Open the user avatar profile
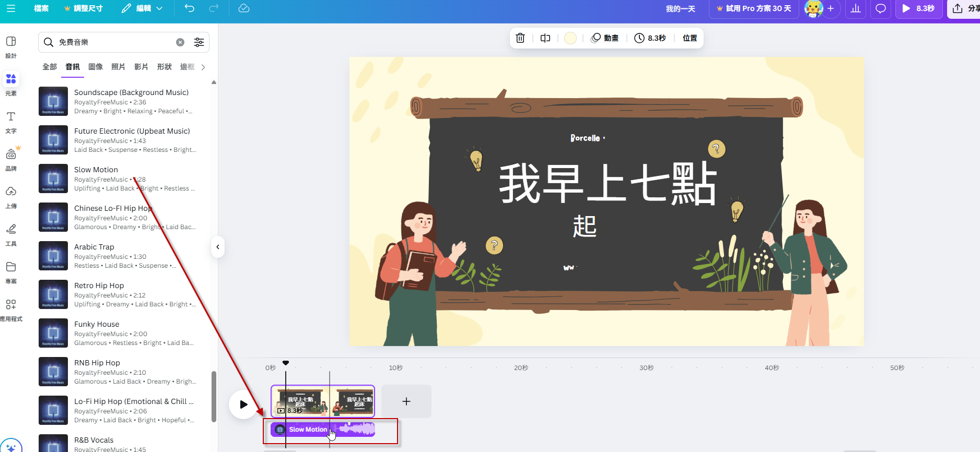This screenshot has height=452, width=980. pos(813,8)
